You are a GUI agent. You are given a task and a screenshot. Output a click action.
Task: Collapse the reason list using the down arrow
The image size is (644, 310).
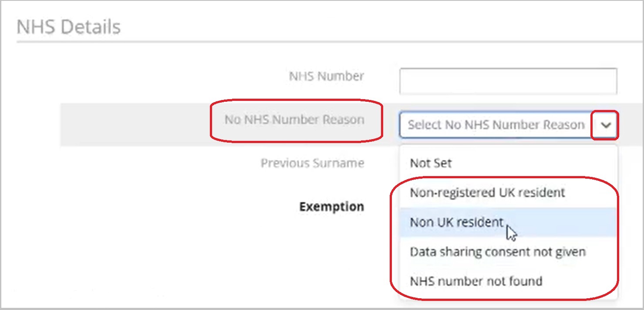click(x=606, y=125)
